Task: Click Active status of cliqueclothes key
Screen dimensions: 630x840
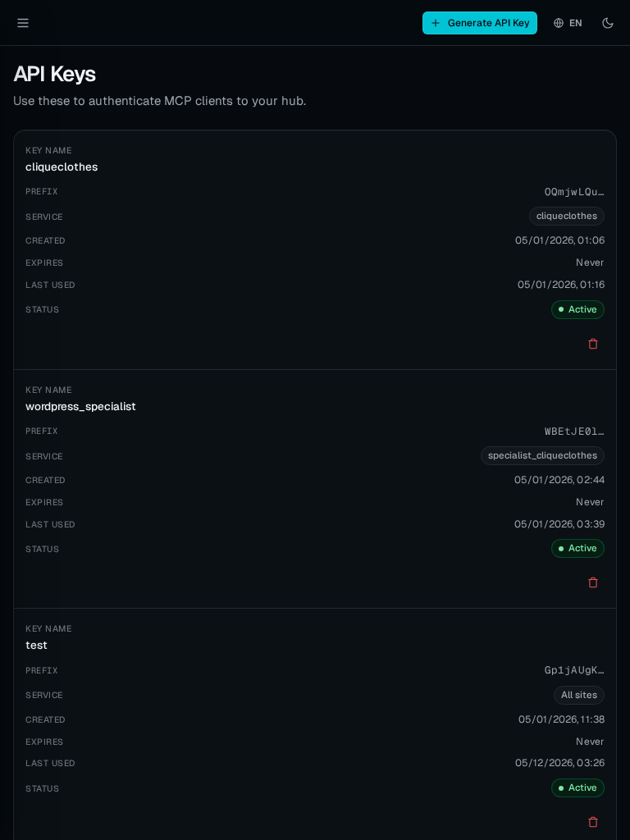Action: tap(577, 309)
